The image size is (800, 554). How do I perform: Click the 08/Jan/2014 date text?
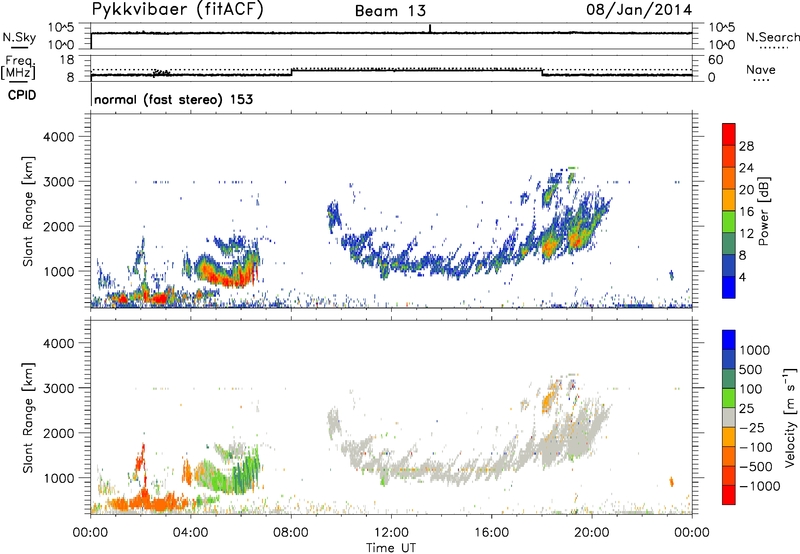[x=639, y=10]
